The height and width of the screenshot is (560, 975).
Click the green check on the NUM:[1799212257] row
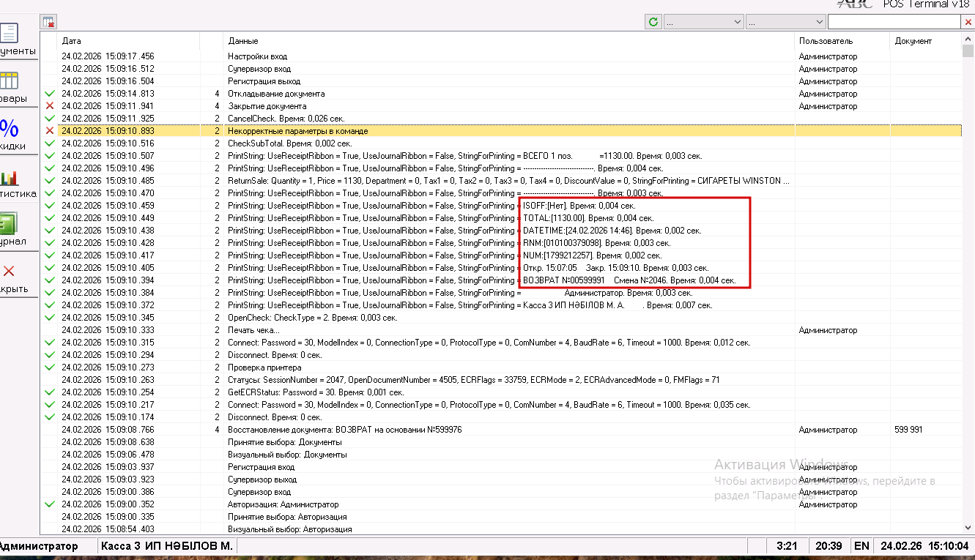(50, 255)
